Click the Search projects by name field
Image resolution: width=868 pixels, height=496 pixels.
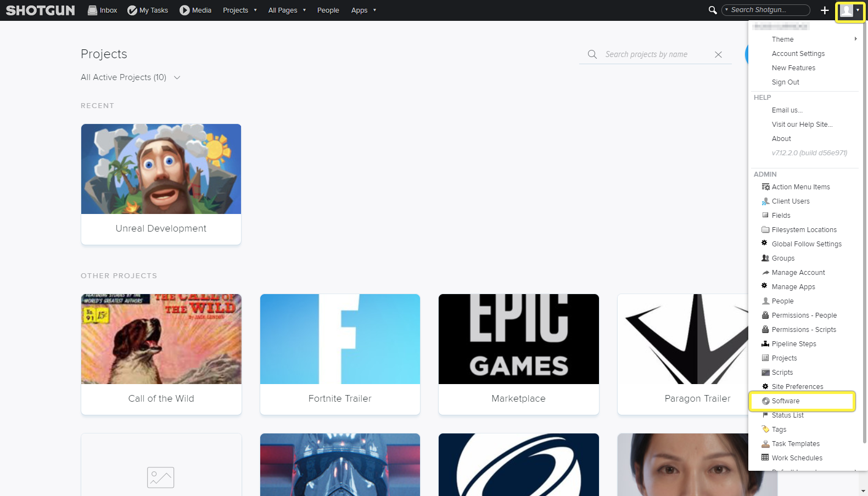point(656,54)
